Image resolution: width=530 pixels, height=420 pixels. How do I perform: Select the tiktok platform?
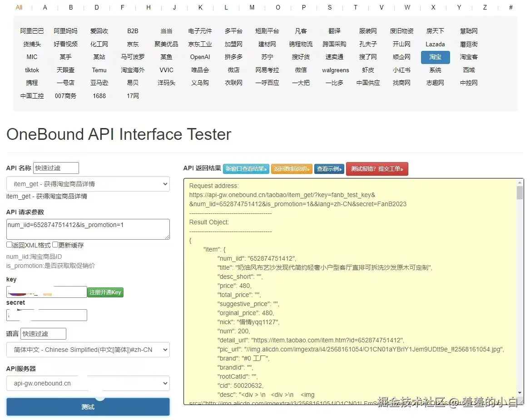pos(32,70)
